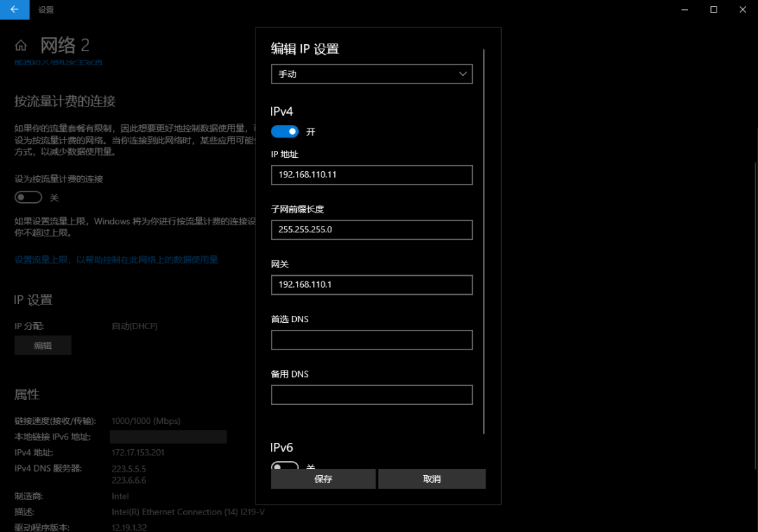Turn off the IPv4 toggle

285,132
